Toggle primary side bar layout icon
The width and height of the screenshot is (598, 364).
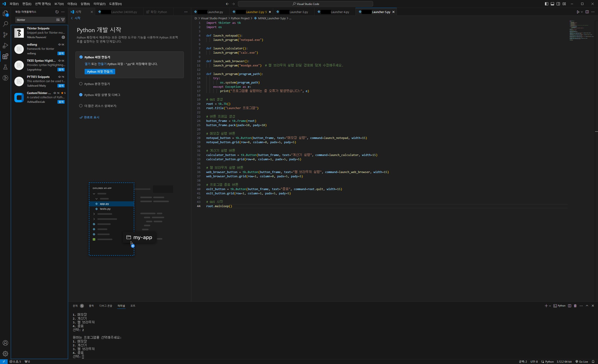click(547, 4)
